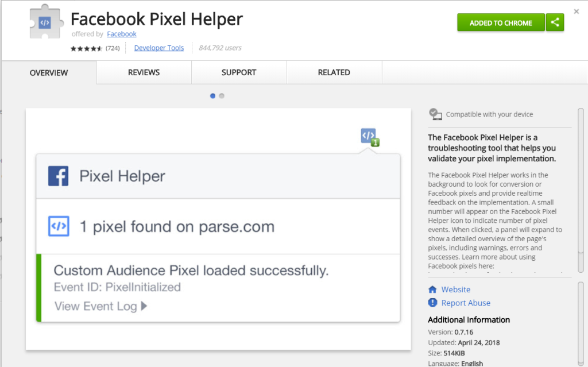588x367 pixels.
Task: Close the extension details dialog
Action: click(x=577, y=11)
